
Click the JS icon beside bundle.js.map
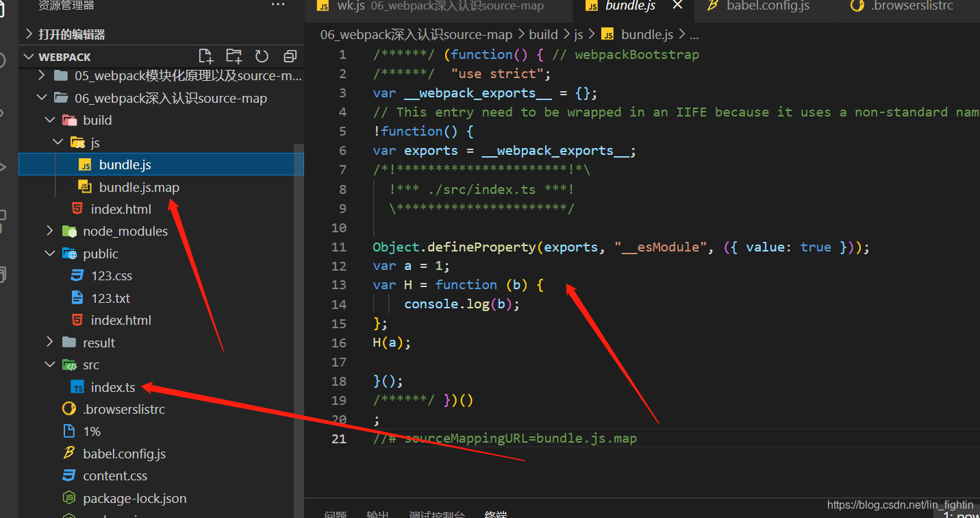pos(85,186)
